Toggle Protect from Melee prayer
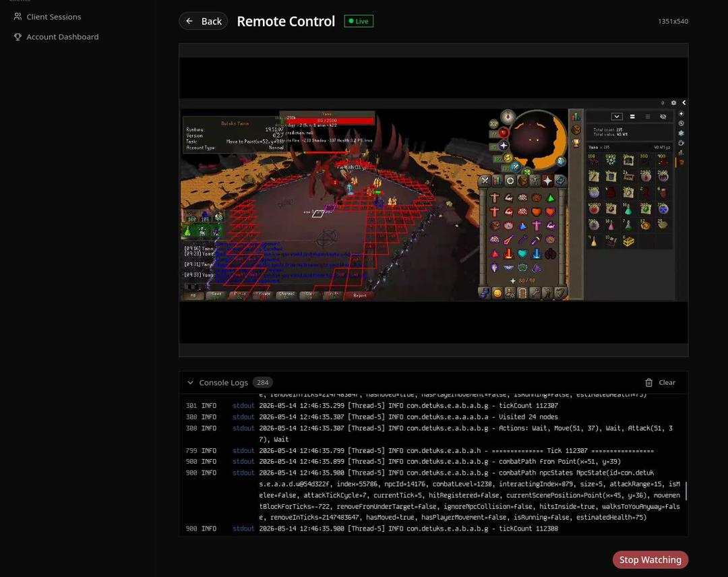The image size is (728, 577). (537, 239)
